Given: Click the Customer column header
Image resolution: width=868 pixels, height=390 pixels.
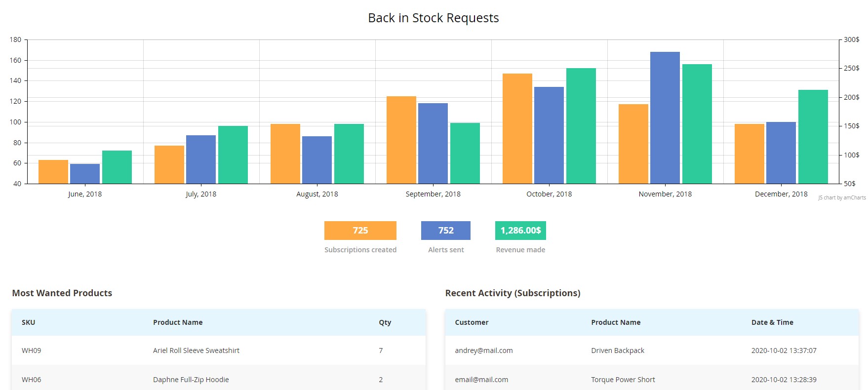Looking at the screenshot, I should [x=472, y=322].
